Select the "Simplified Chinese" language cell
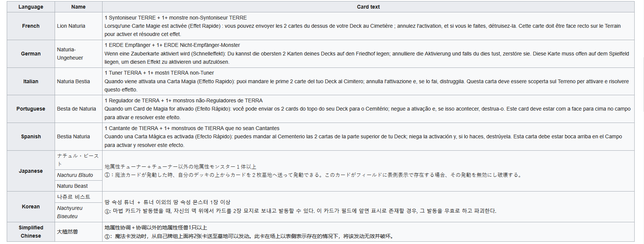Viewport: 644px width, 244px height. [31, 232]
